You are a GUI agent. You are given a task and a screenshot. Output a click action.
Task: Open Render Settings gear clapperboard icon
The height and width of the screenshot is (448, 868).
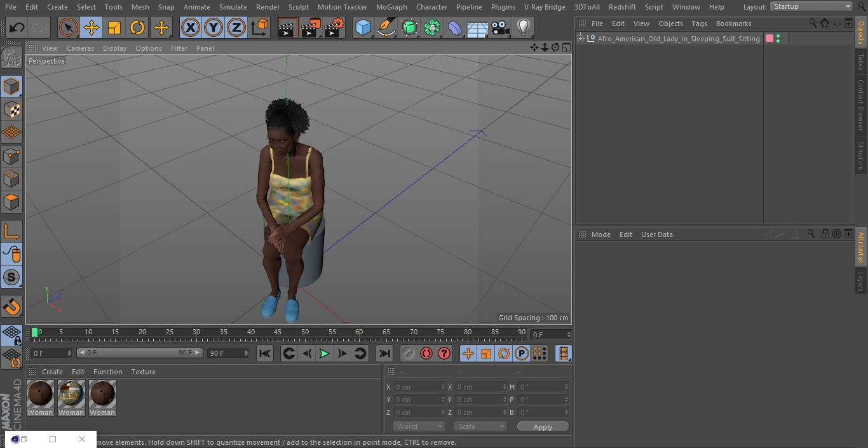click(x=334, y=27)
